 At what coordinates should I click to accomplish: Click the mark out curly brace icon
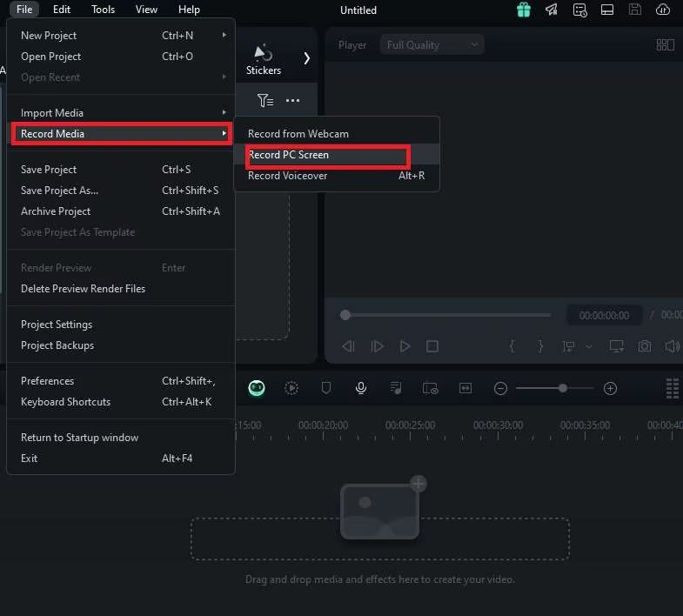point(540,346)
